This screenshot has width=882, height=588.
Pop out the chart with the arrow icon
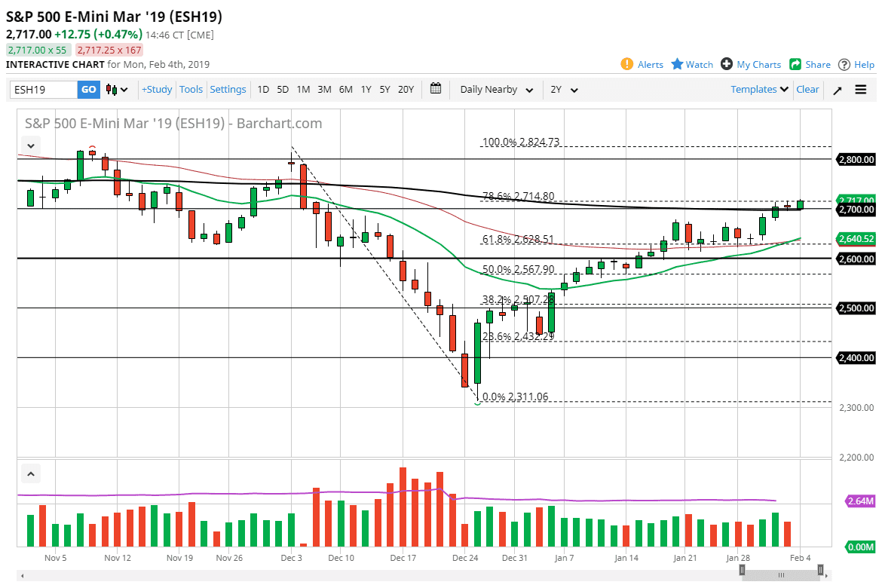[837, 89]
